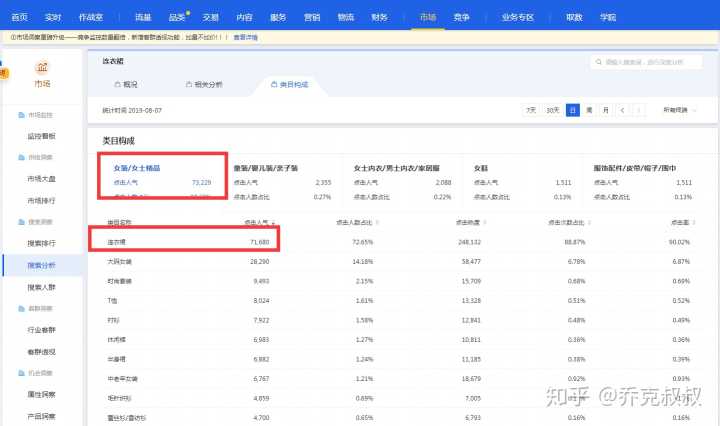Select the 30天 time range option

(x=552, y=110)
